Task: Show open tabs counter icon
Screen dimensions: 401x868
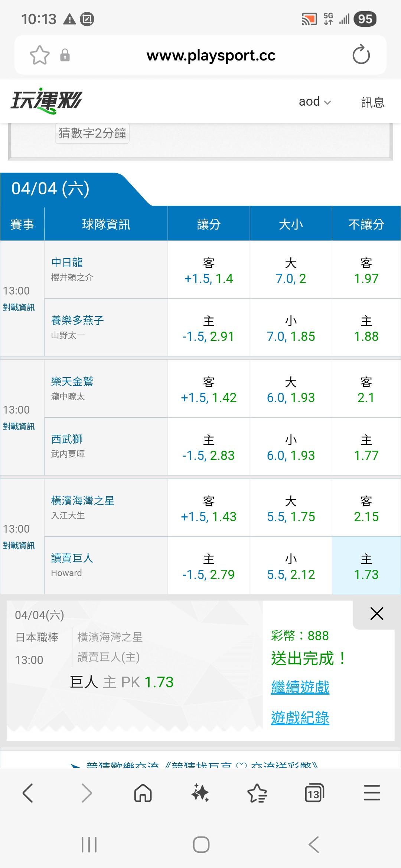Action: tap(314, 793)
